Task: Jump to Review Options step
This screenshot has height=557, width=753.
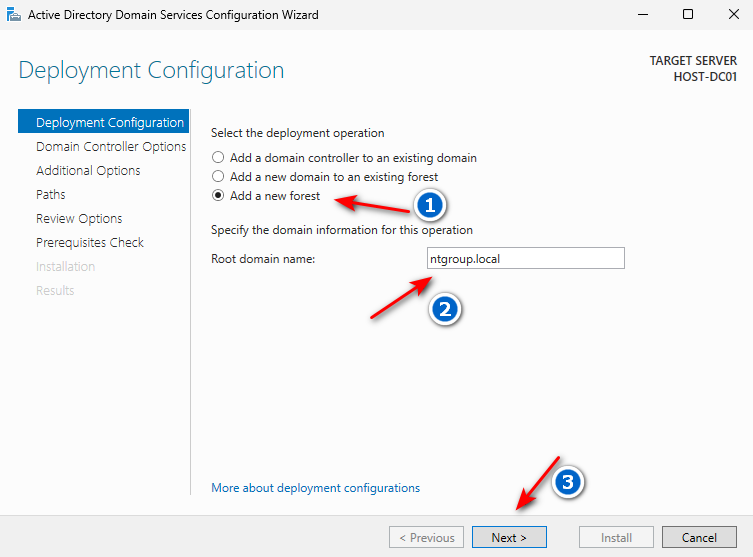Action: pos(79,218)
